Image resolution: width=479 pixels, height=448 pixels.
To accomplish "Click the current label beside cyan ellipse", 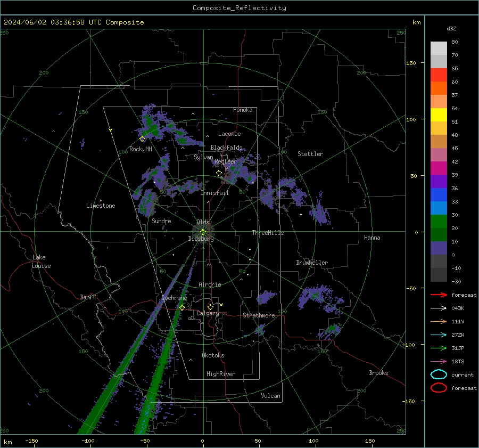I will pyautogui.click(x=463, y=375).
